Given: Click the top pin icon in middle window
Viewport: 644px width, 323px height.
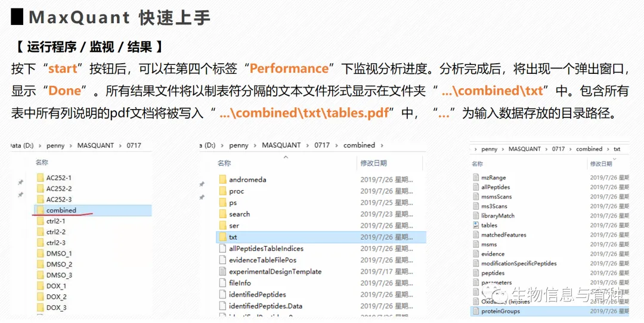Looking at the screenshot, I should (202, 184).
